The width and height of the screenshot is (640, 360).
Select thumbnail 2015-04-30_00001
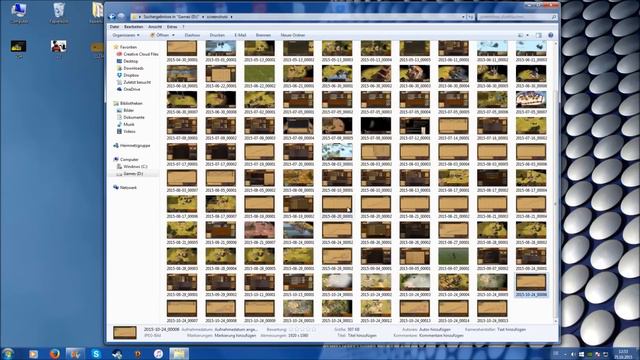tap(182, 52)
